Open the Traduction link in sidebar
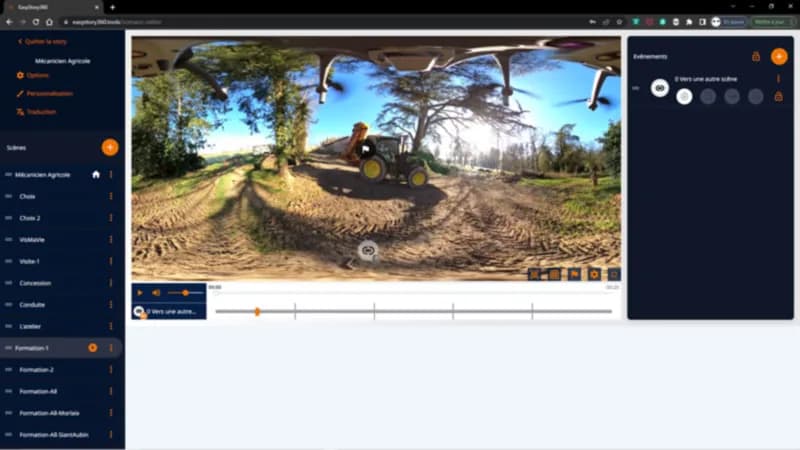The image size is (800, 450). 41,111
